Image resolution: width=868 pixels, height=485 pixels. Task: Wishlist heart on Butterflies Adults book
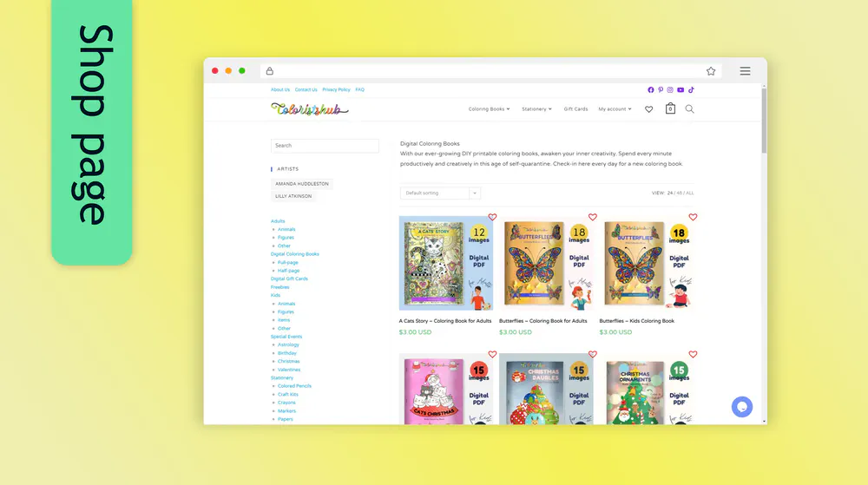pyautogui.click(x=592, y=217)
